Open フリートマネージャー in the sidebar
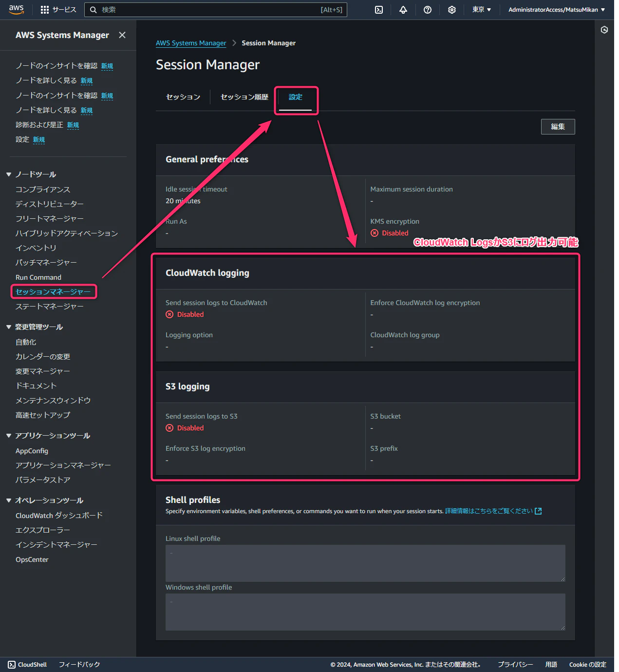Viewport: 619px width, 672px height. (x=50, y=219)
